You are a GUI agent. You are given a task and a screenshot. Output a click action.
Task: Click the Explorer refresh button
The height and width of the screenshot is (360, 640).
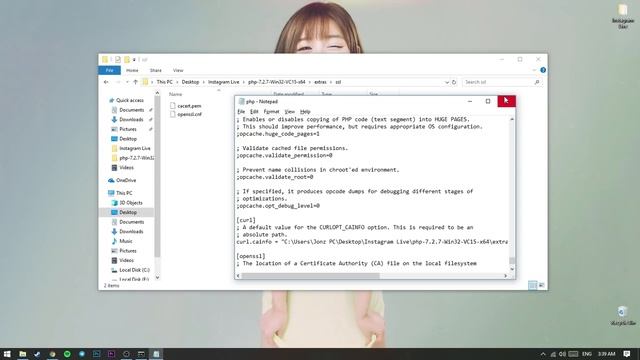(454, 82)
